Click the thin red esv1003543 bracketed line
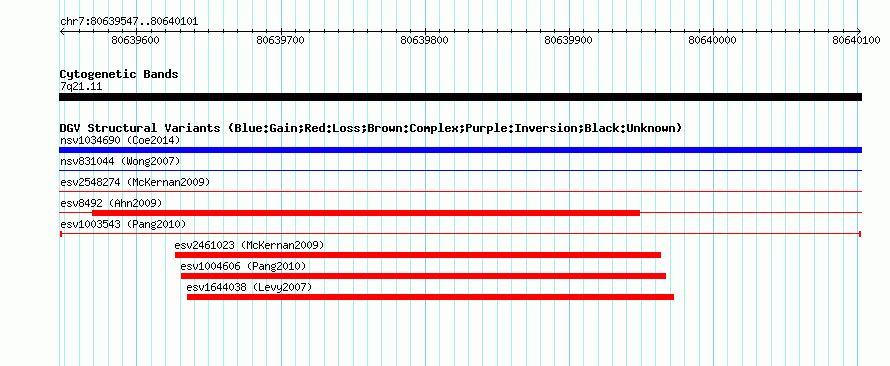The width and height of the screenshot is (890, 366). (x=460, y=233)
